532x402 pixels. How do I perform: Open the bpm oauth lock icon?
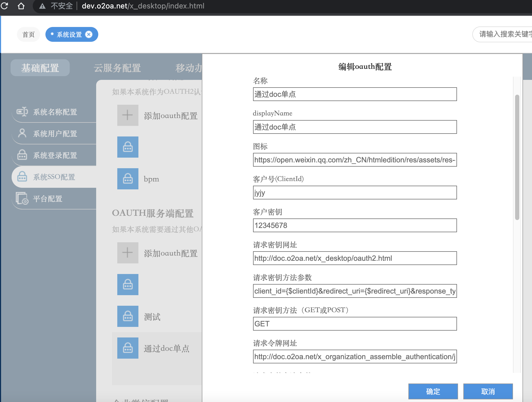click(128, 179)
